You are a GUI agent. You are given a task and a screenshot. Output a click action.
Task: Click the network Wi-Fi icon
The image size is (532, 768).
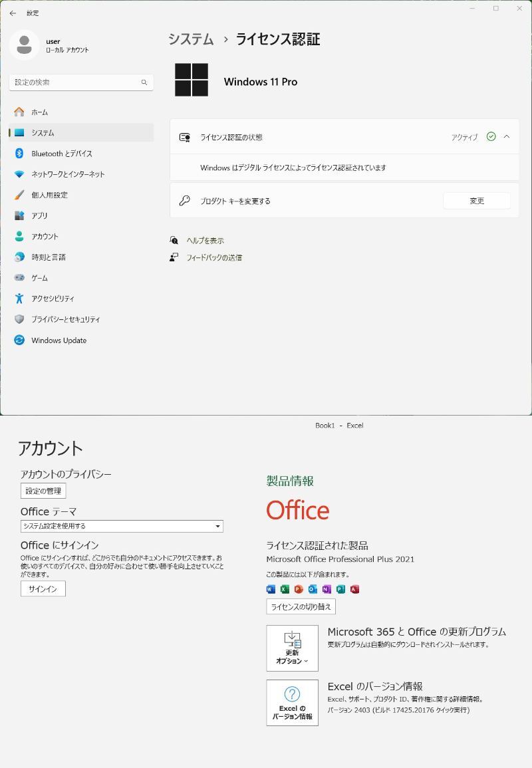(x=19, y=174)
